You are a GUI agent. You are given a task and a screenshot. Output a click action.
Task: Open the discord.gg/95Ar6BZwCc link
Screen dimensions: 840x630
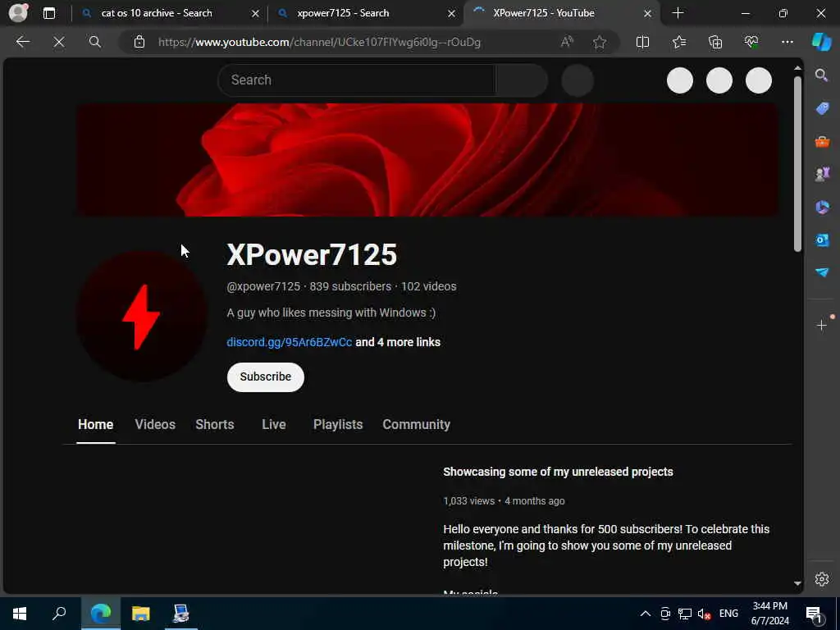290,342
